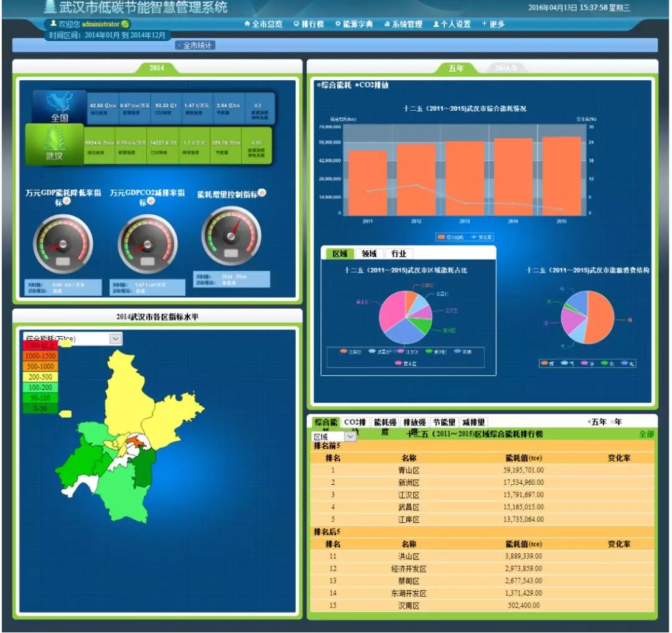Open the 综合能耗(万tce) map indicator dropdown
This screenshot has height=633, width=672.
115,338
